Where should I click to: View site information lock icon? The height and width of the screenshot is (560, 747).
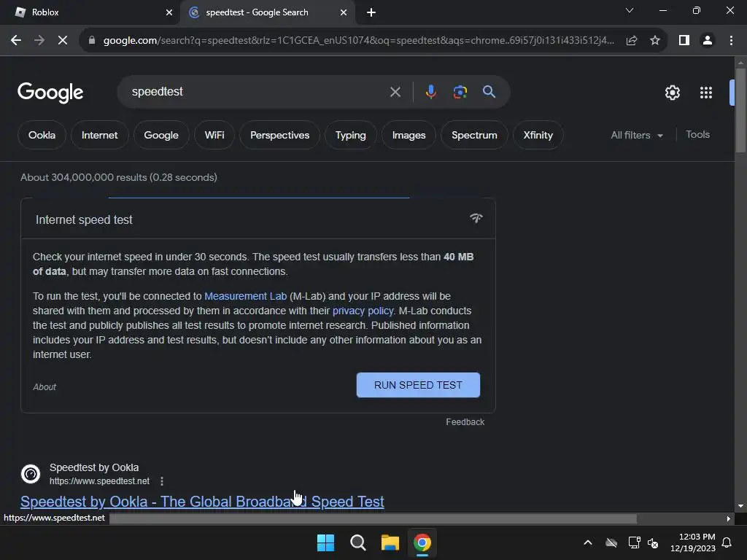[x=92, y=41]
